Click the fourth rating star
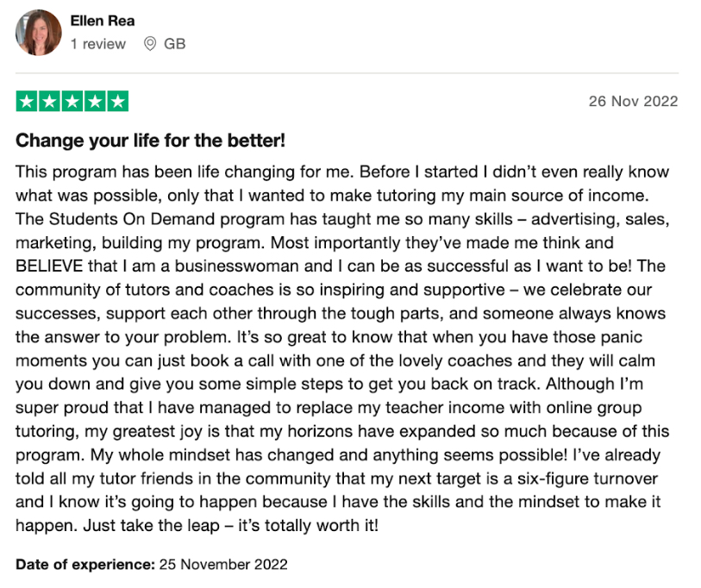The width and height of the screenshot is (701, 588). 95,102
